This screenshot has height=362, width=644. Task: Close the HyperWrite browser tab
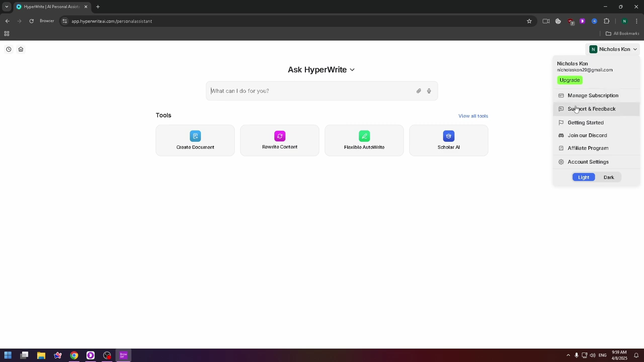pos(86,7)
